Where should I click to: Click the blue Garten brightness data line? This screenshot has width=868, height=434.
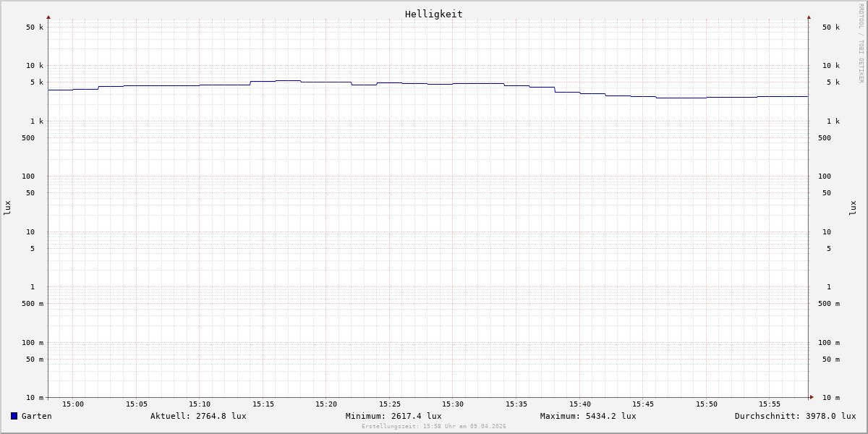(x=427, y=84)
